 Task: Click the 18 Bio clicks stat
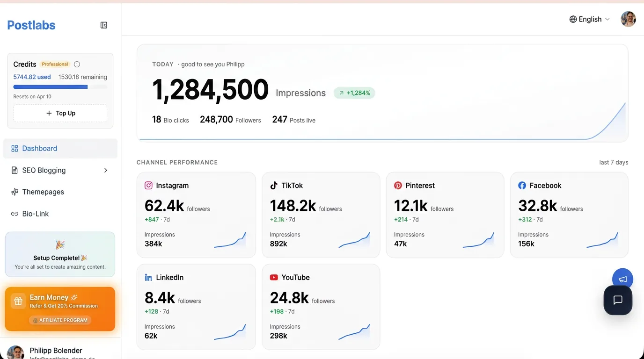pyautogui.click(x=170, y=120)
